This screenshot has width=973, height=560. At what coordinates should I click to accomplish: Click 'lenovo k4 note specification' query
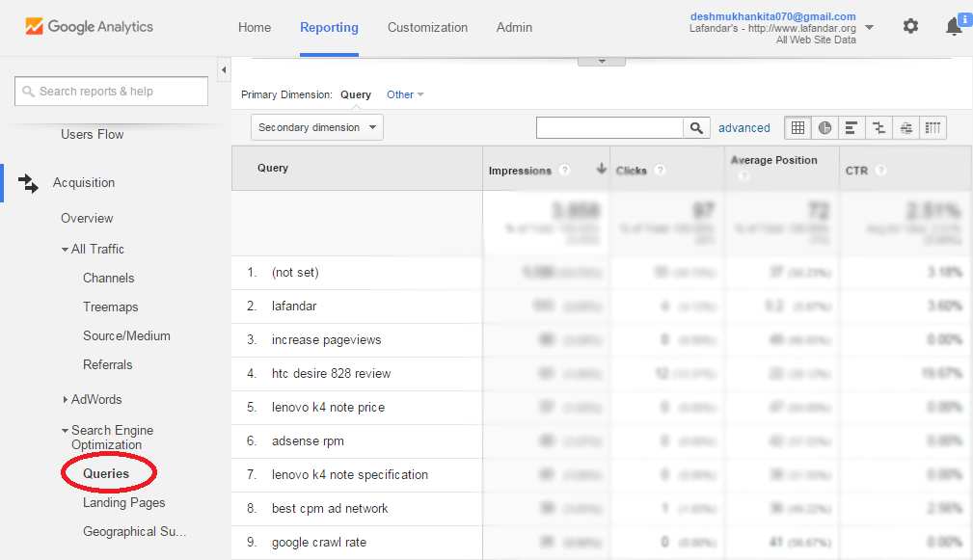(x=350, y=475)
